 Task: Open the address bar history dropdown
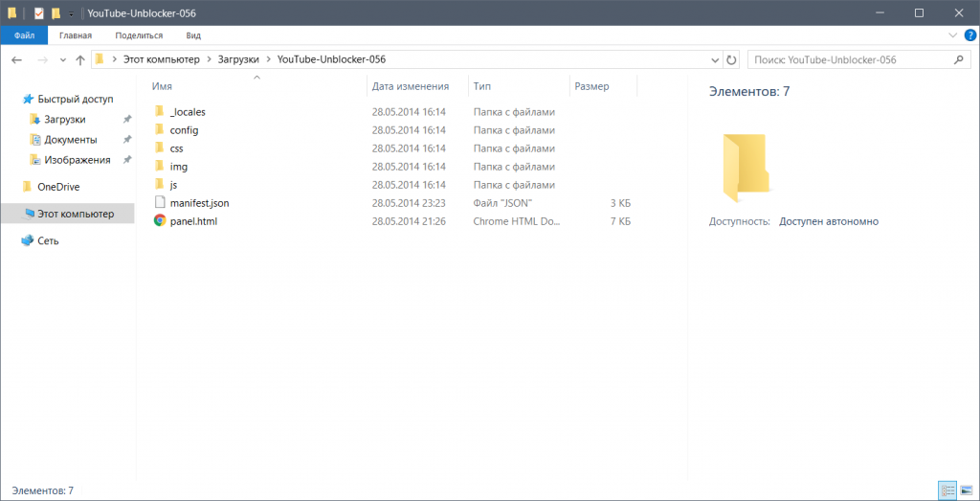(x=715, y=59)
